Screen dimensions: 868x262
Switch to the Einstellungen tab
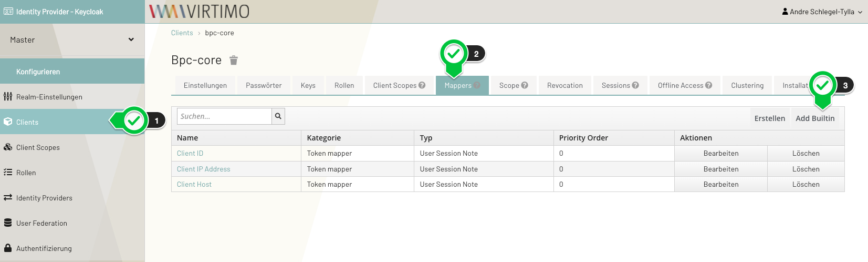click(205, 85)
